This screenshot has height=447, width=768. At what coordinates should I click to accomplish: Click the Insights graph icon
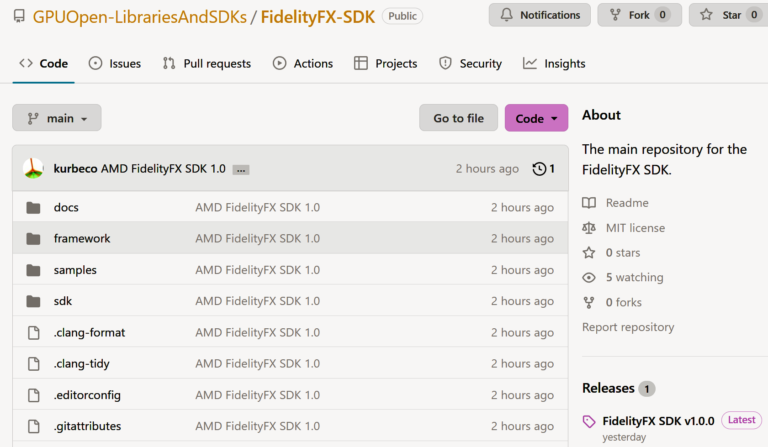tap(529, 63)
